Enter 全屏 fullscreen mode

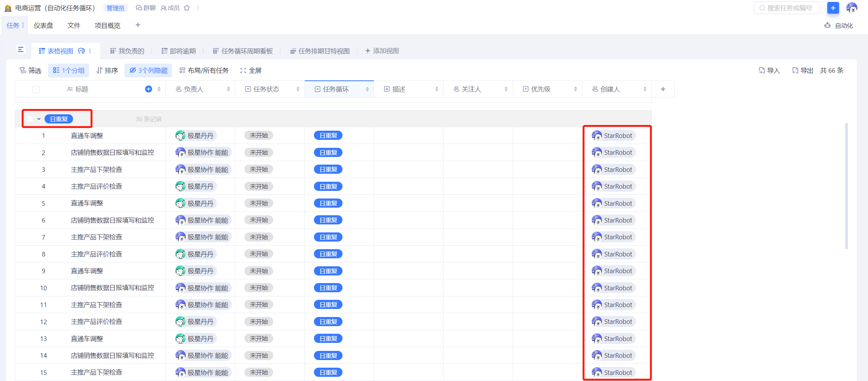[x=250, y=70]
